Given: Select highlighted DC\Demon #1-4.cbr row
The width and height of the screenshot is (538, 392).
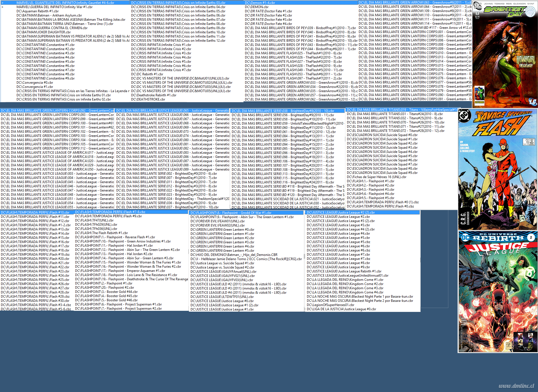Looking at the screenshot, I should pyautogui.click(x=301, y=3).
